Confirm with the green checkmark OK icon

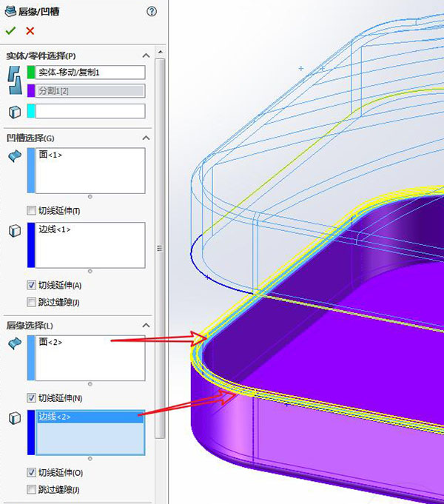[x=10, y=31]
